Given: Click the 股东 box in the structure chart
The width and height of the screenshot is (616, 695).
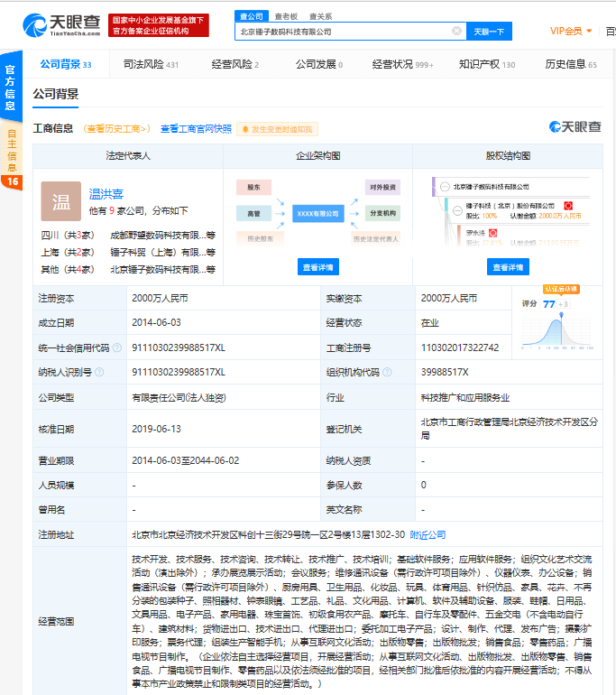Looking at the screenshot, I should click(x=253, y=187).
